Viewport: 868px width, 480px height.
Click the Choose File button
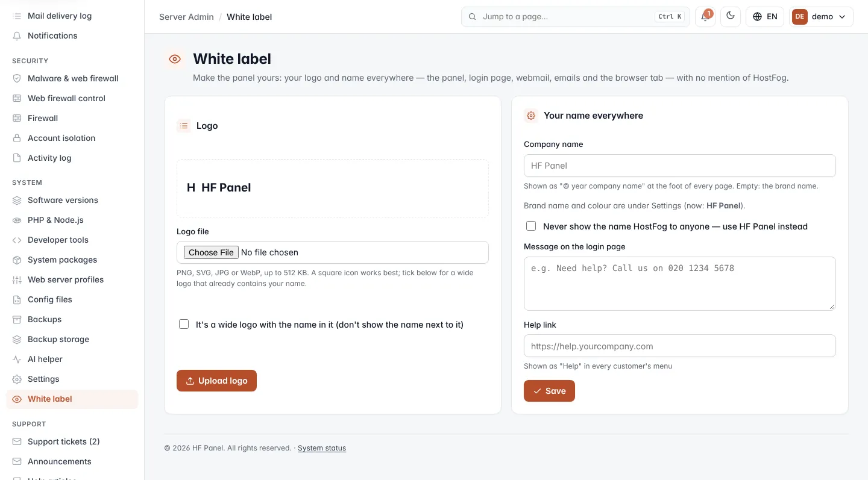[211, 252]
